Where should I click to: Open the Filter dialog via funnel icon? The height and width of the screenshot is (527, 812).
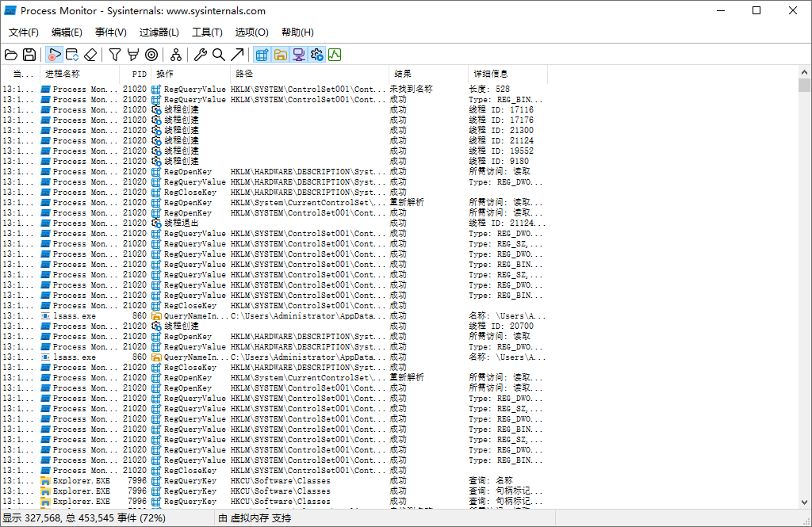pyautogui.click(x=115, y=55)
